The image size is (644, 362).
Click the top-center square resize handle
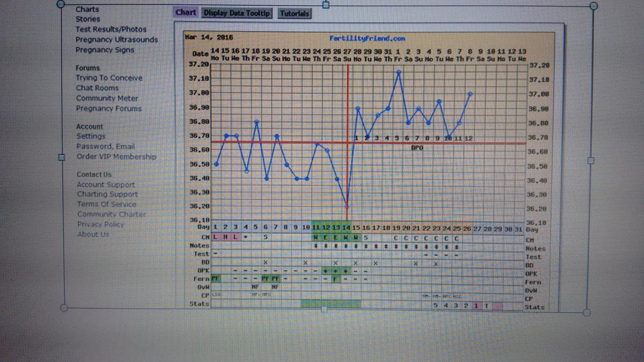coord(325,5)
